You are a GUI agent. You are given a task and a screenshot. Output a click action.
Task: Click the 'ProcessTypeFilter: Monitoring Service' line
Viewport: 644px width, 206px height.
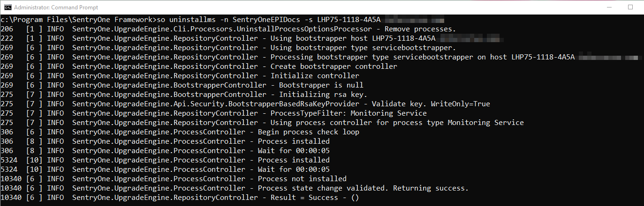click(349, 113)
